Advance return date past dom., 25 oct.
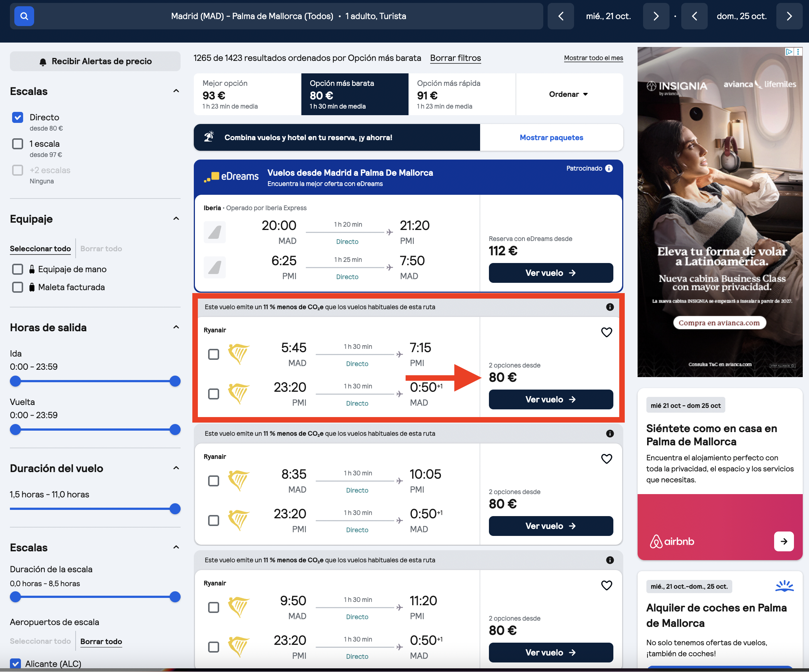 (789, 16)
